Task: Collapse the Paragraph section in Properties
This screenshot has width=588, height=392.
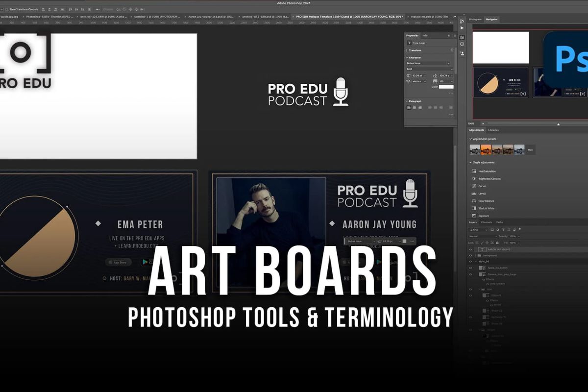Action: point(407,101)
